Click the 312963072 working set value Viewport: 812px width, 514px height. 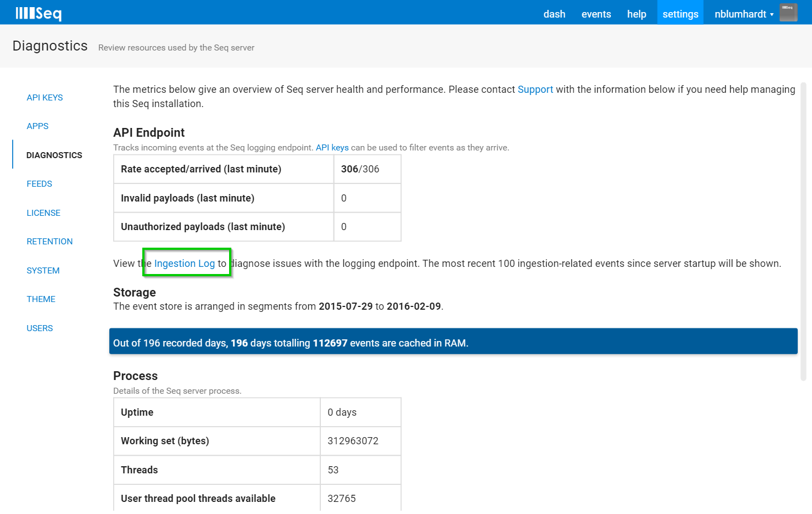coord(353,441)
